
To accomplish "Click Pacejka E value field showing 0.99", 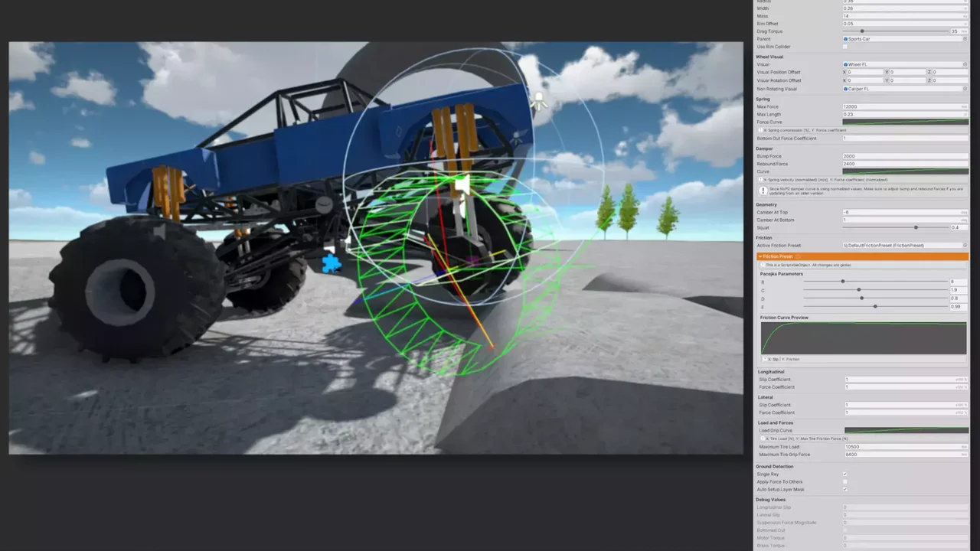I will (x=959, y=306).
